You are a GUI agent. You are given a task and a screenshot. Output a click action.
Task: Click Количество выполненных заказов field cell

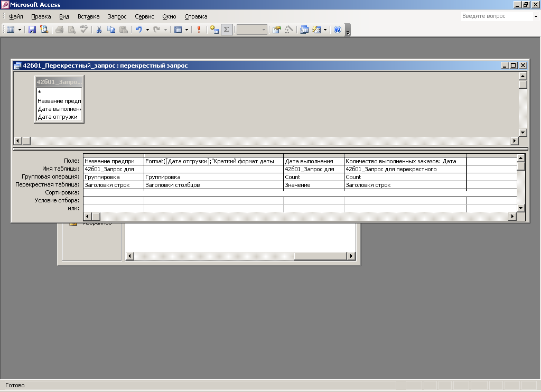[x=405, y=161]
